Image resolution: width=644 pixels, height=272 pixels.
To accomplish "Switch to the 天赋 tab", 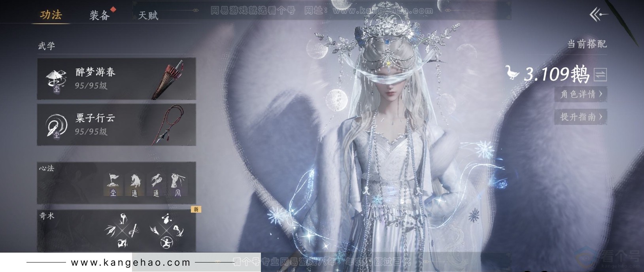I will coord(148,15).
